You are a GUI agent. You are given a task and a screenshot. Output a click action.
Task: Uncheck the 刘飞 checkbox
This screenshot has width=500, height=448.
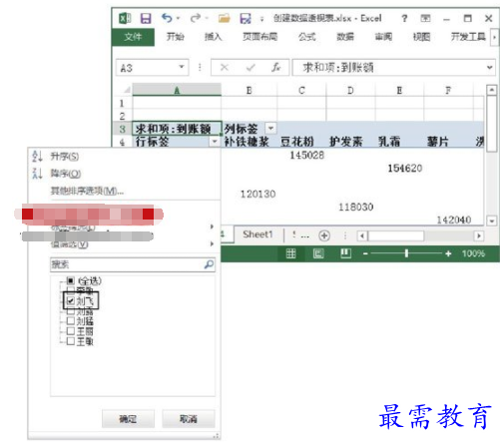[71, 301]
